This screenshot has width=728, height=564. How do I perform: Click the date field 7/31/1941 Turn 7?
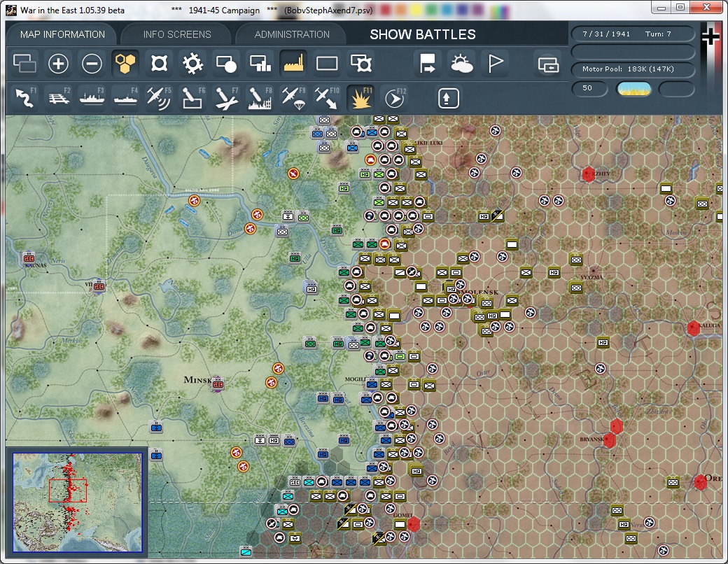coord(633,34)
